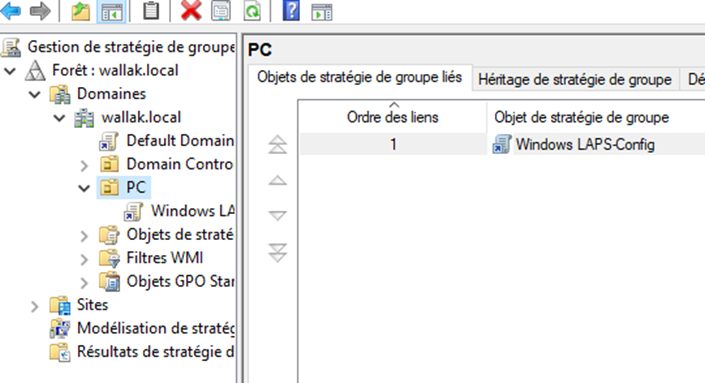The image size is (705, 383).
Task: Select the Windows LAPS GPO link in tree
Action: click(192, 211)
